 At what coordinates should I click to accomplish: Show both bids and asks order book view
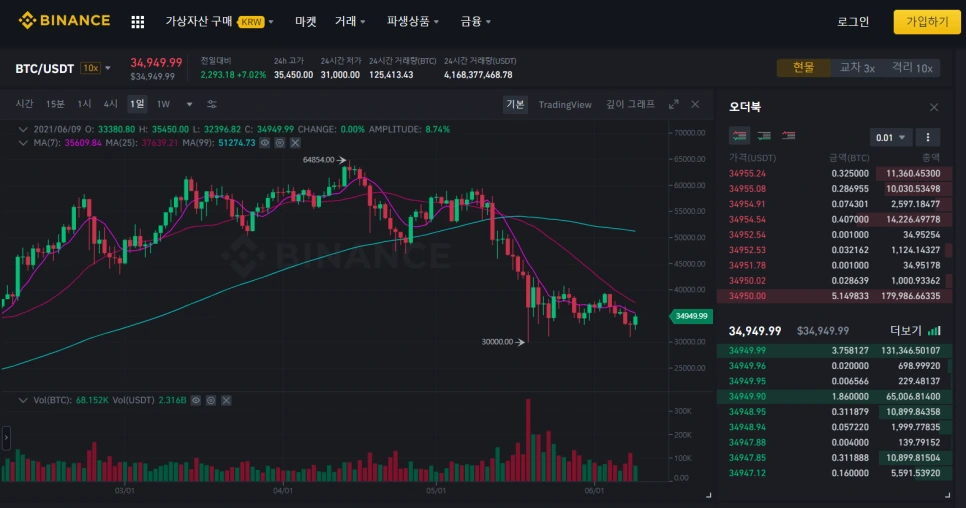pos(739,135)
